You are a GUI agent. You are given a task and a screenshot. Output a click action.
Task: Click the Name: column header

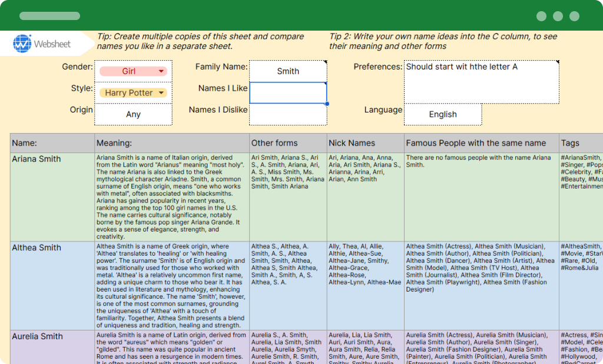pos(52,143)
